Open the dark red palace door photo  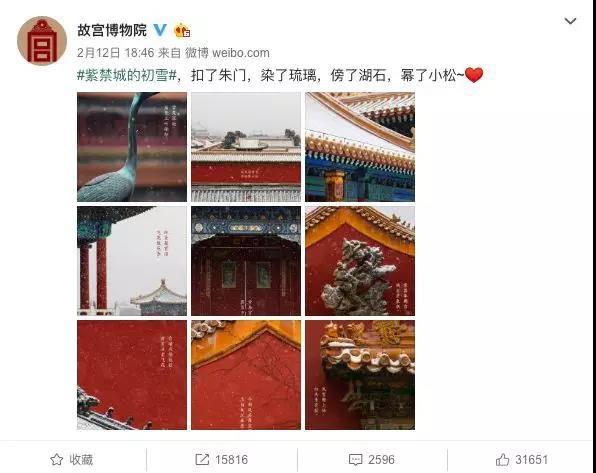(246, 261)
